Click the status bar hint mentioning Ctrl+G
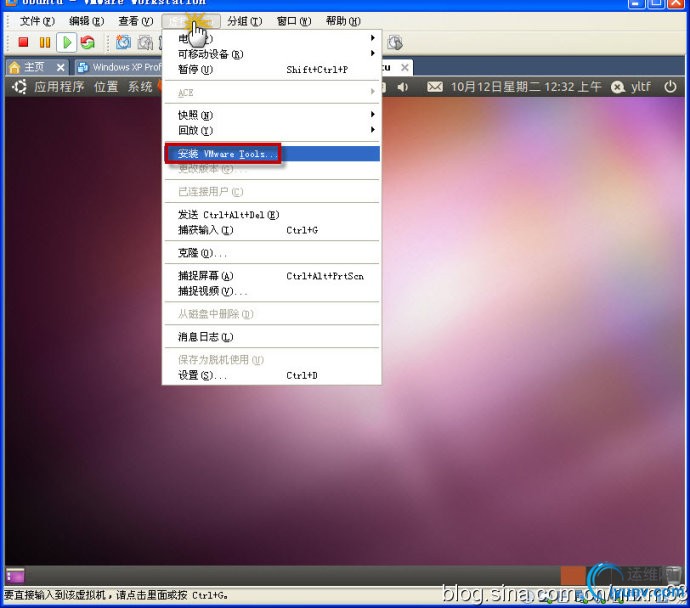690x608 pixels. 116,596
